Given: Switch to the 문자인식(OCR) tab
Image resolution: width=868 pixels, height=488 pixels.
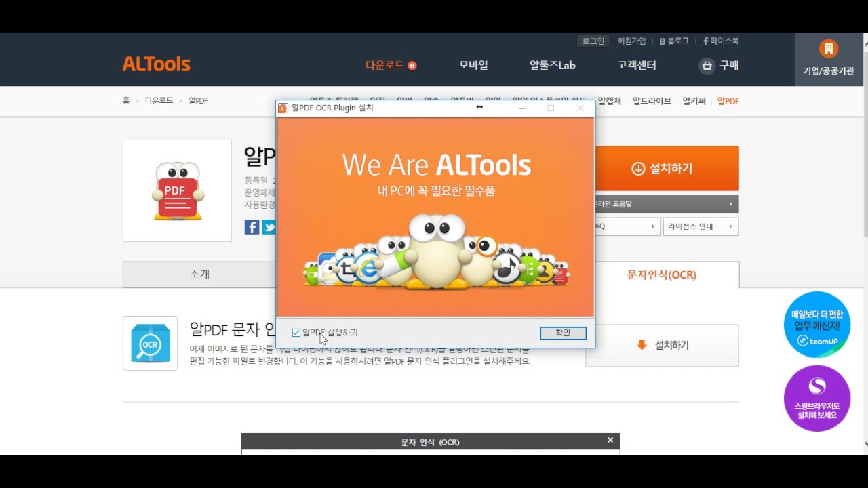Looking at the screenshot, I should [662, 274].
